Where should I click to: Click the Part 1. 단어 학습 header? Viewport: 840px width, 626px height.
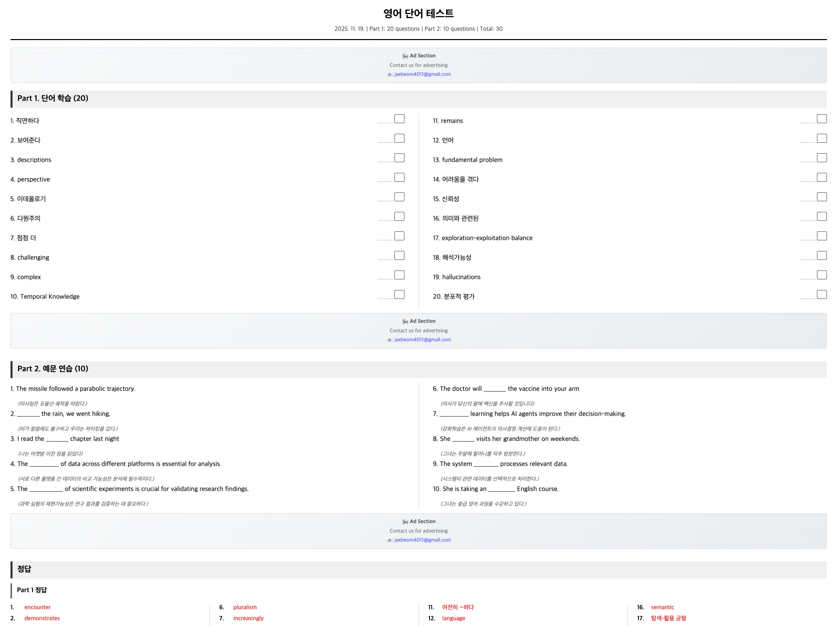click(x=418, y=99)
